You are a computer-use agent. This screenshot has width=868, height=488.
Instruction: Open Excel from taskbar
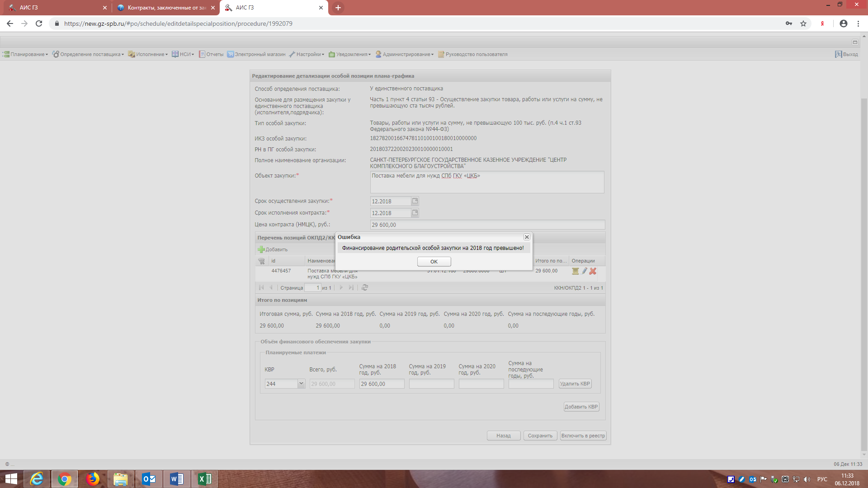coord(205,479)
